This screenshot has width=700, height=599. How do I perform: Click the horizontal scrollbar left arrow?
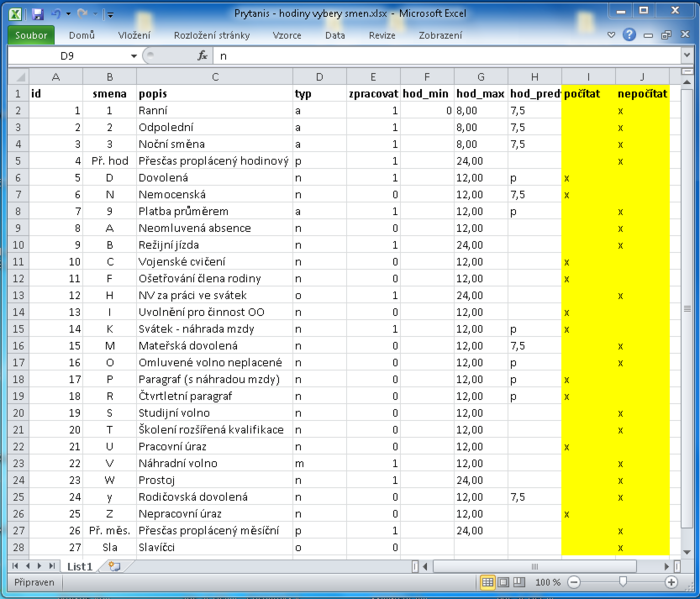tap(425, 566)
